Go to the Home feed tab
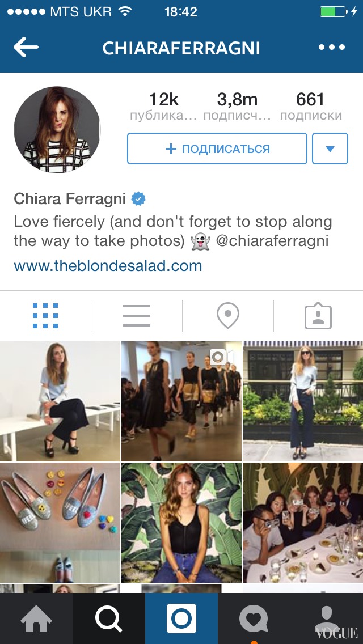The height and width of the screenshot is (644, 363). click(36, 618)
